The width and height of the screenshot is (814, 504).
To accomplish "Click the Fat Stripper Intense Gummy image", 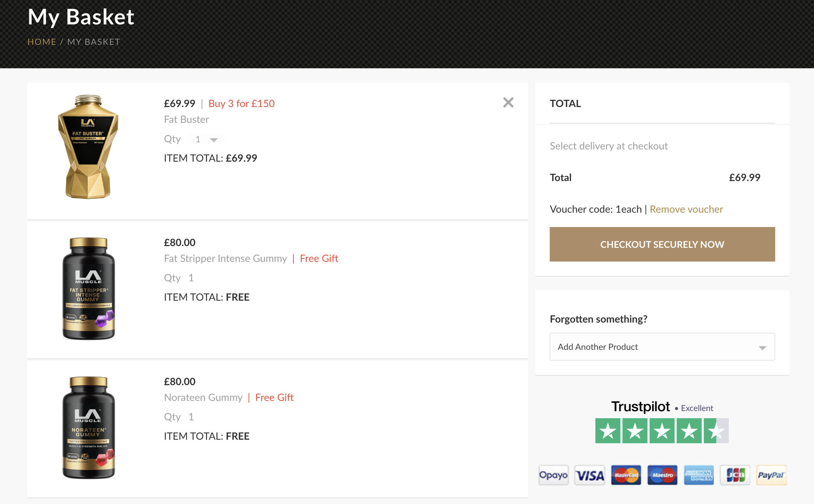I will pos(88,288).
